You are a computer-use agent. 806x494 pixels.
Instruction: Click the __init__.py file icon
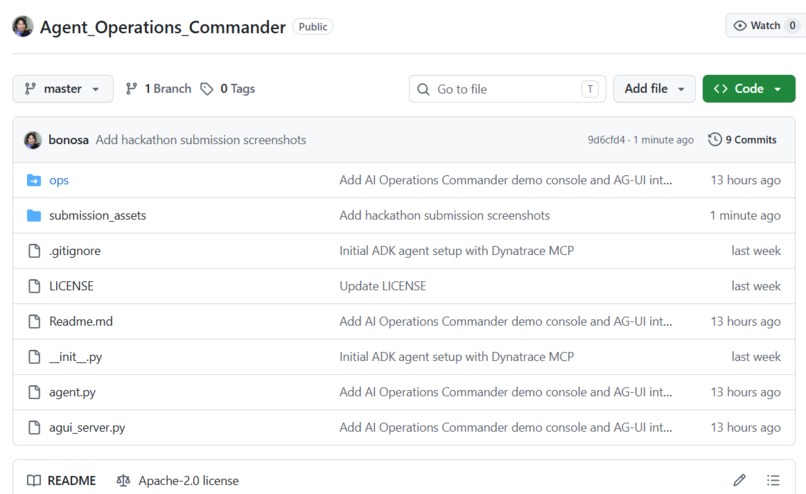coord(34,357)
